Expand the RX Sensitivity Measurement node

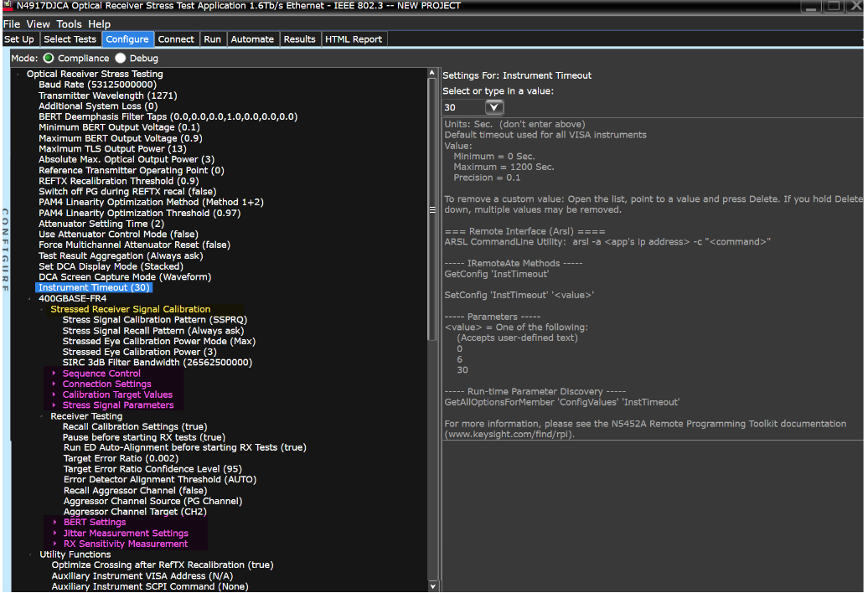(x=54, y=544)
